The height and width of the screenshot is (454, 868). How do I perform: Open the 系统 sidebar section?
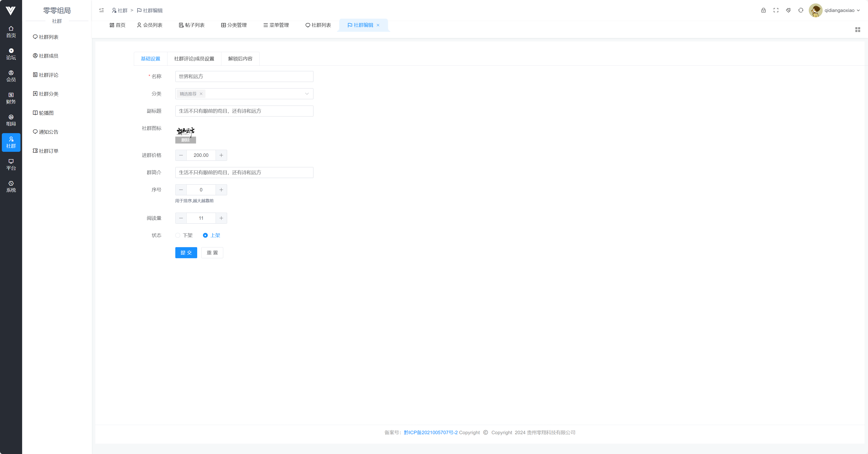click(x=11, y=186)
